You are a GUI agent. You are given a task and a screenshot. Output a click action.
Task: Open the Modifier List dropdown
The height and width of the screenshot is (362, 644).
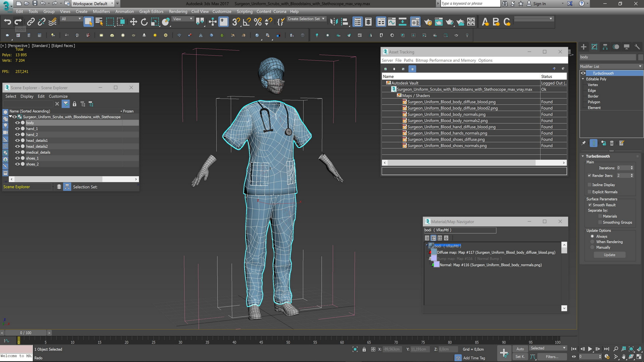(x=610, y=66)
